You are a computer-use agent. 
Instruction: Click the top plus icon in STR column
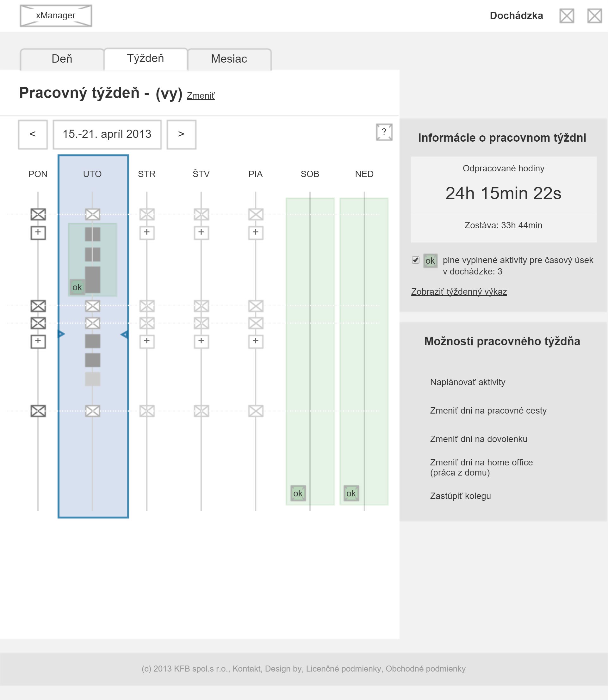click(x=147, y=233)
